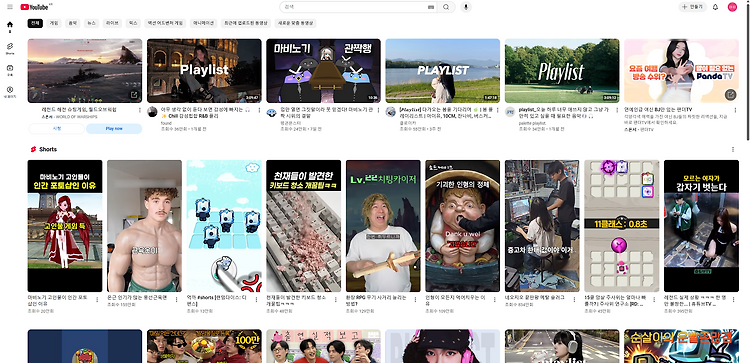The image size is (750, 363).
Task: Start voice search with the microphone
Action: (466, 7)
